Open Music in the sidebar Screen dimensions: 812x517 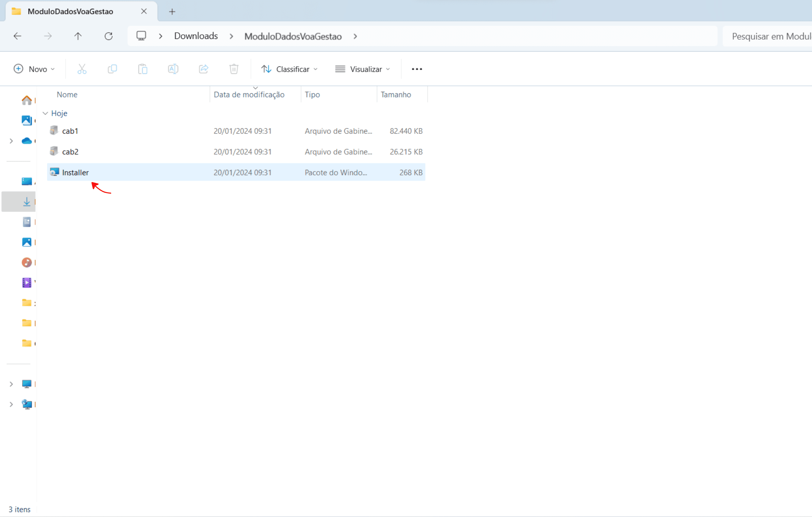pyautogui.click(x=27, y=262)
